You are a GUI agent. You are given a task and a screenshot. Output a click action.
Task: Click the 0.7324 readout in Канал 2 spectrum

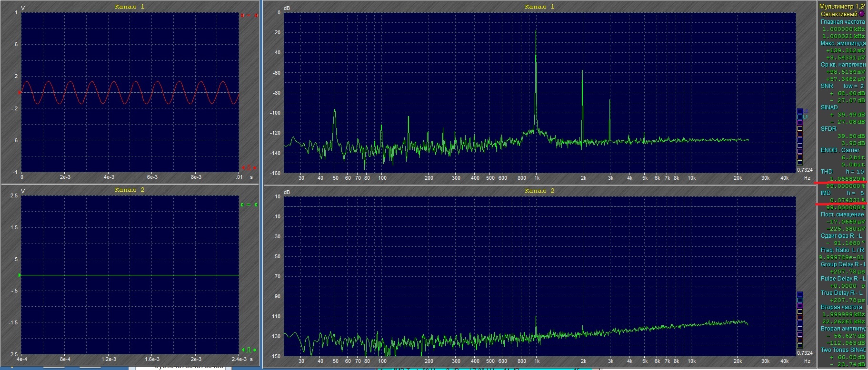pyautogui.click(x=805, y=353)
